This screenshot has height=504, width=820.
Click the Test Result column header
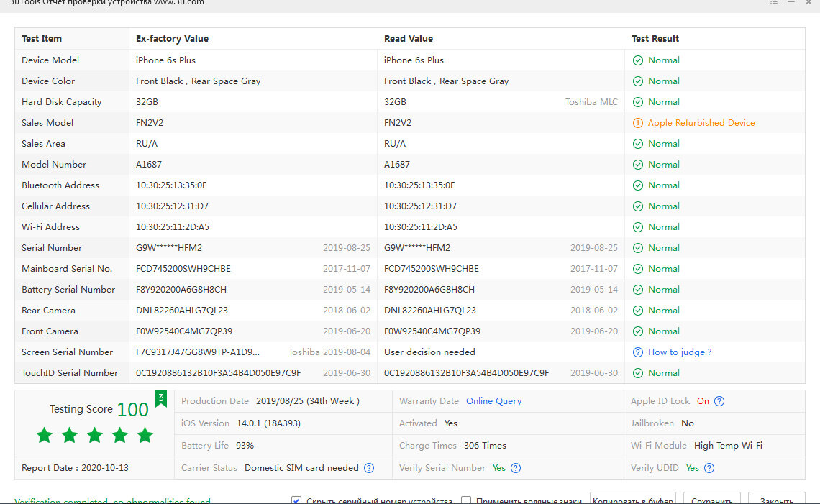(x=655, y=39)
